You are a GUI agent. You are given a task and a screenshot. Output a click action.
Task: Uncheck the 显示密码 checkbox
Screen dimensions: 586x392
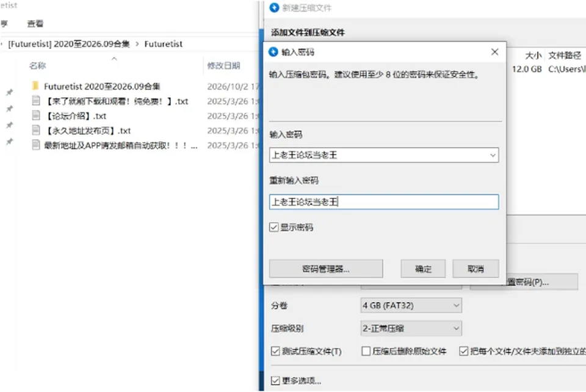tap(274, 227)
